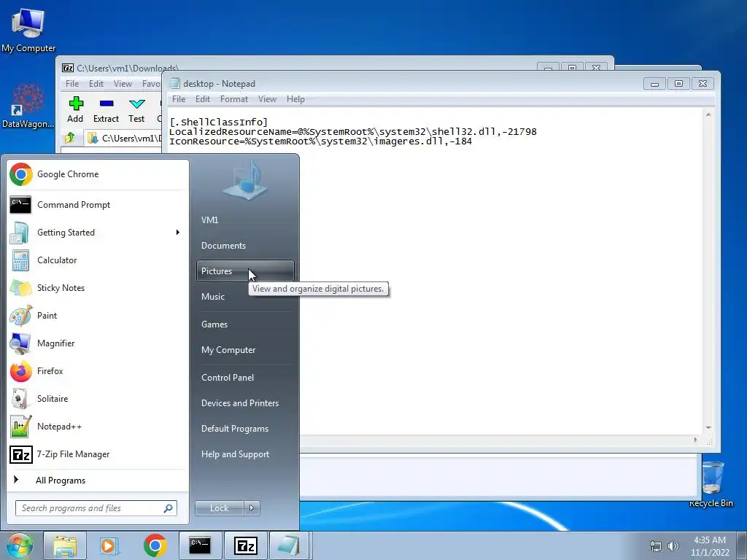
Task: Click the [.ShellClassInfo] line in Notepad
Action: tap(219, 122)
